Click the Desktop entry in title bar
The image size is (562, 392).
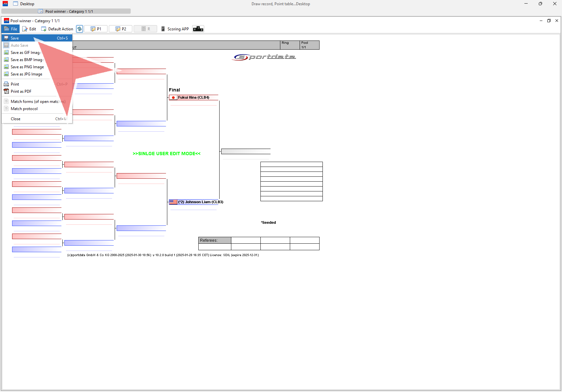coord(24,4)
